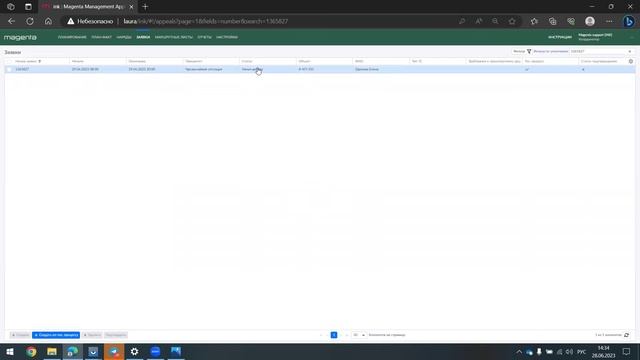This screenshot has width=640, height=360.
Task: Open the ПЛАН-ФАКТ menu section
Action: coord(102,37)
